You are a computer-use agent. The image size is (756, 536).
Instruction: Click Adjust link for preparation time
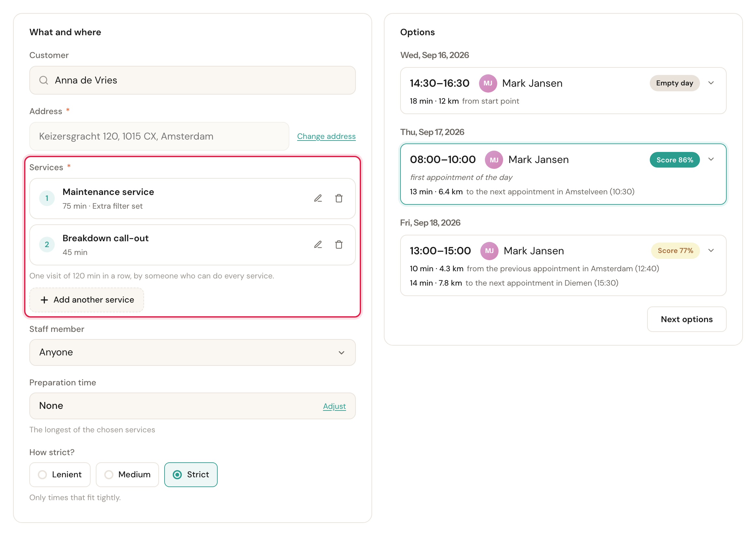click(x=334, y=406)
